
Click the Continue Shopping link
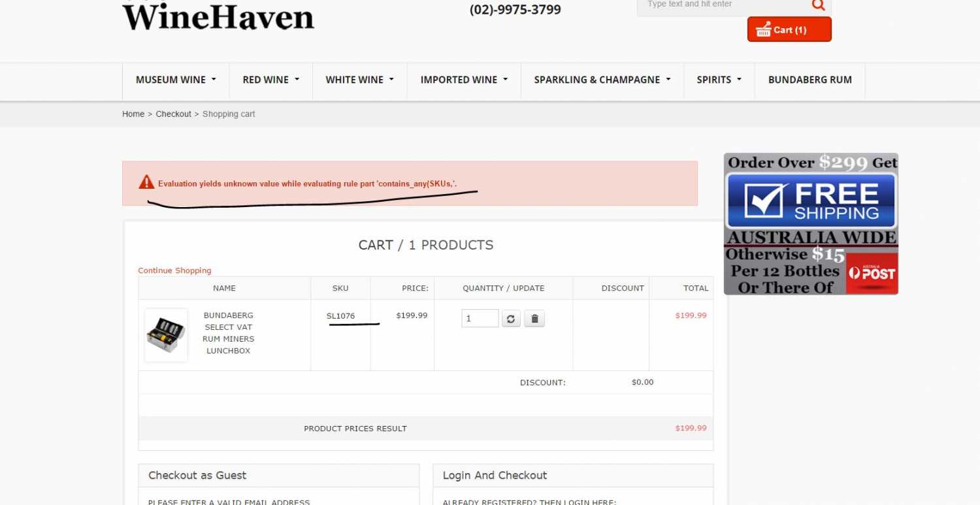click(x=174, y=270)
